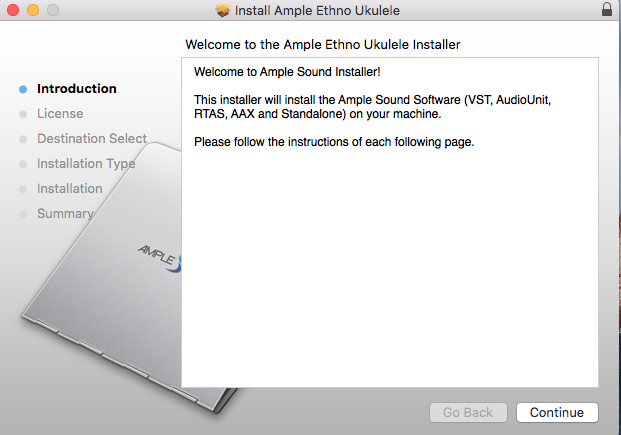Open the Summary step in the sidebar
Viewport: 621px width, 435px height.
(x=64, y=214)
